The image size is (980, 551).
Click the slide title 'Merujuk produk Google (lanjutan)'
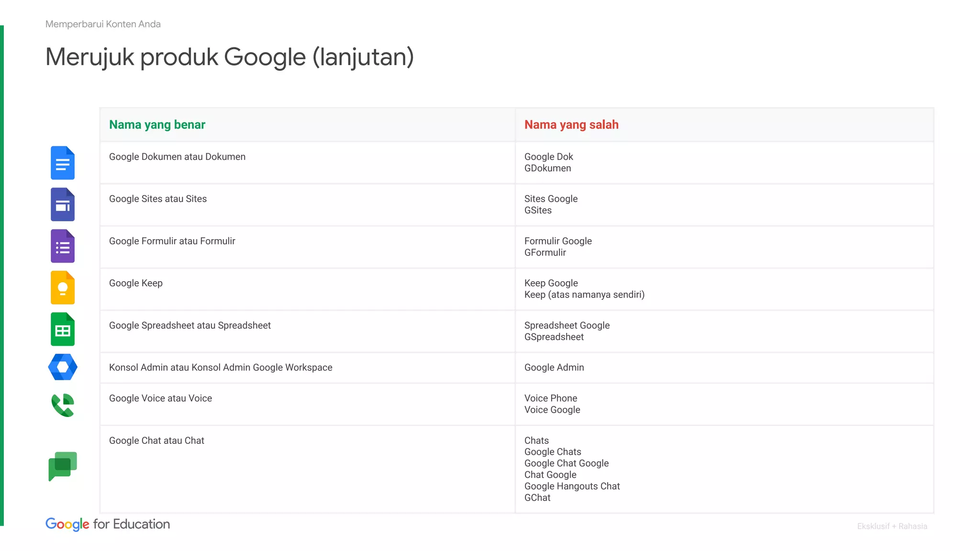(230, 57)
